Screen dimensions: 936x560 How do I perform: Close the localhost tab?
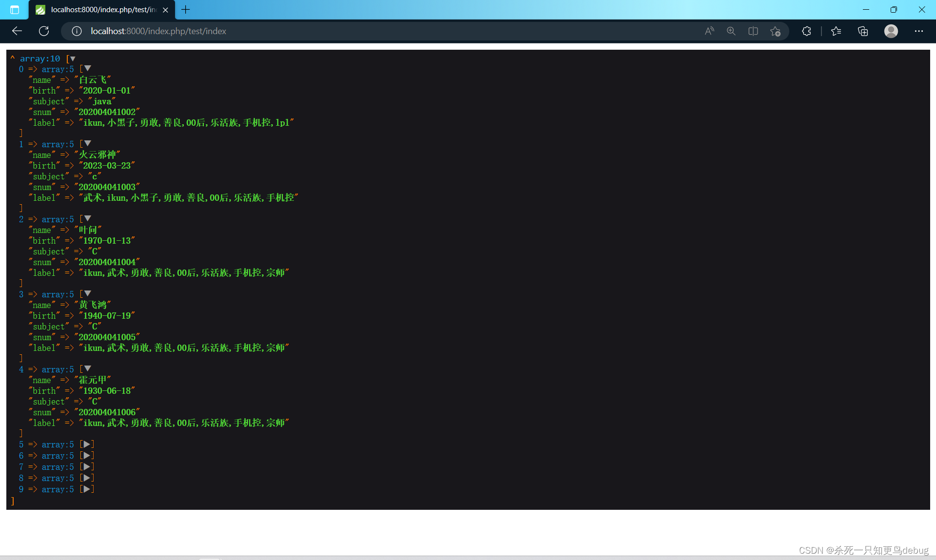click(165, 10)
